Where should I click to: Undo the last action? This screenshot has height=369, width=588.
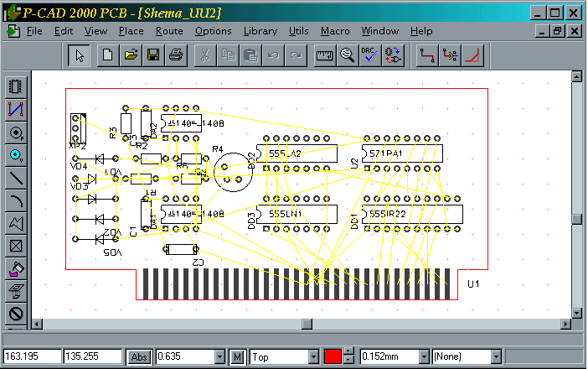(273, 55)
